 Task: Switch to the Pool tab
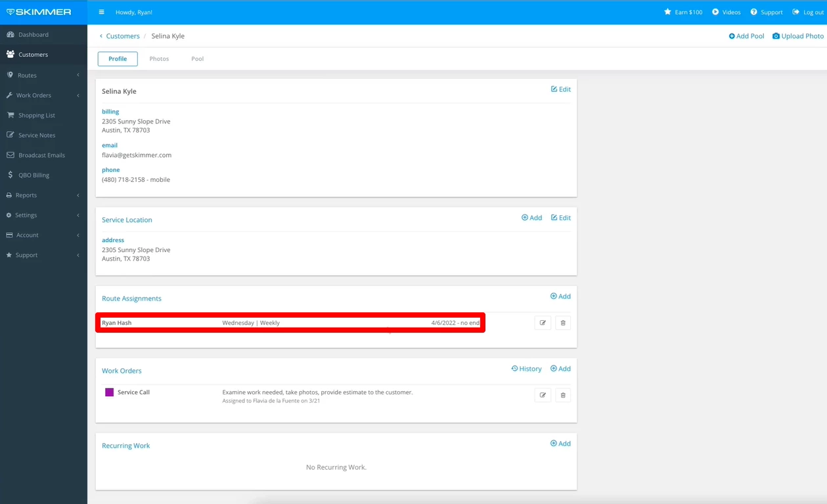click(x=197, y=58)
